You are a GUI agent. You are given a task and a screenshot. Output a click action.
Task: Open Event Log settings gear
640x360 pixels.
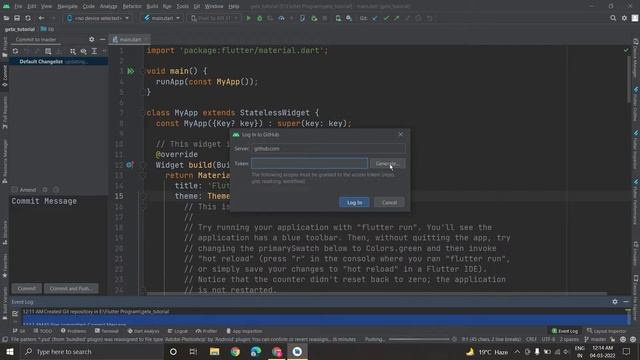pos(615,302)
